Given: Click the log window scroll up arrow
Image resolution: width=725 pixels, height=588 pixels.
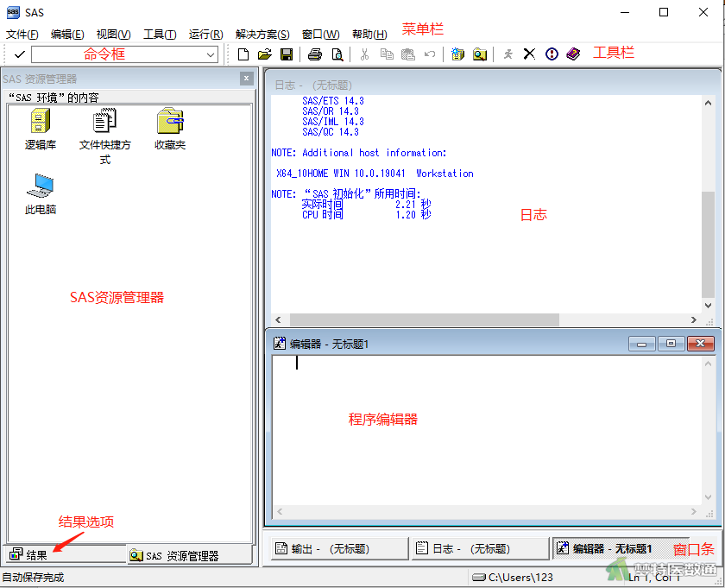Looking at the screenshot, I should click(708, 103).
